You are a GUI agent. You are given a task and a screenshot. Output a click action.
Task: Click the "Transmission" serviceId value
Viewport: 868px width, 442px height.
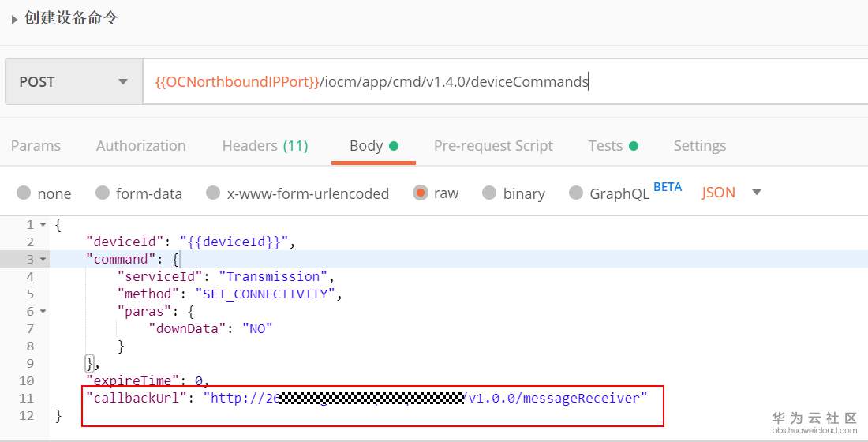274,276
